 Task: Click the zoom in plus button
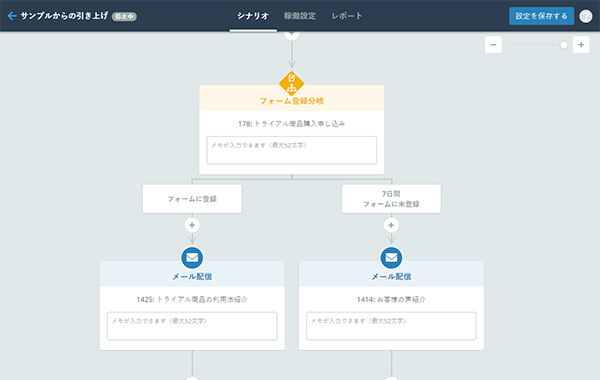click(581, 45)
